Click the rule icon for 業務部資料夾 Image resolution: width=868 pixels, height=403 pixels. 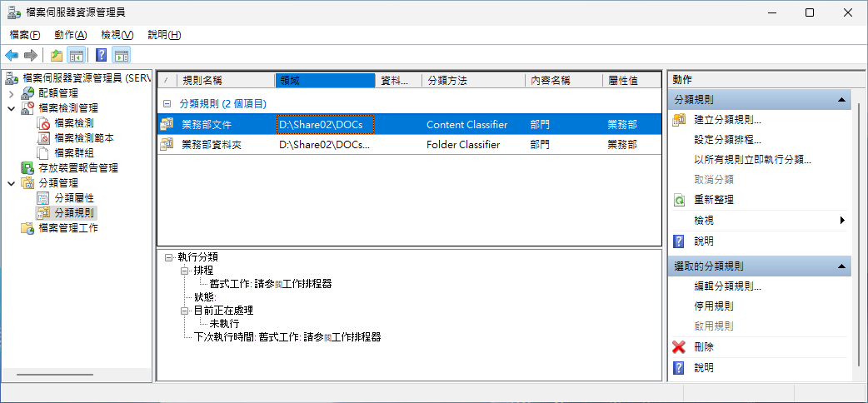click(x=167, y=145)
